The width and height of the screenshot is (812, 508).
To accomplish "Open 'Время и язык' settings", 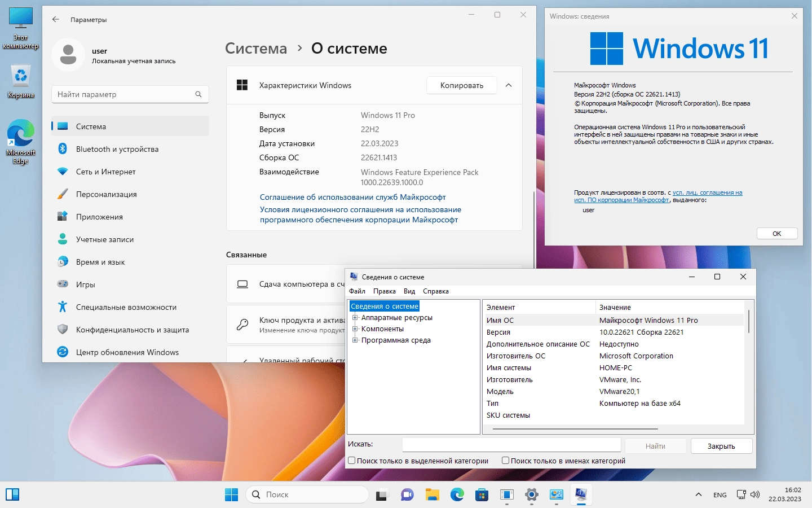I will 130,262.
